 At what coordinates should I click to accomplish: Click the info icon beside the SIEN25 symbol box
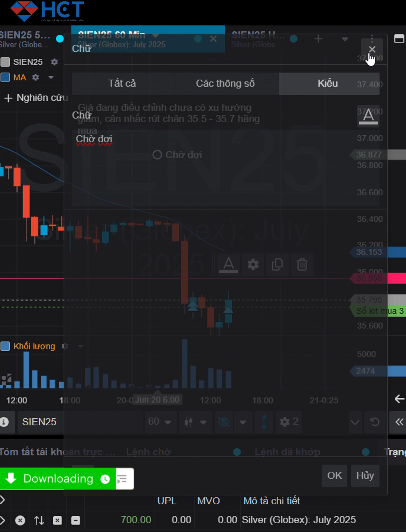tap(4, 422)
